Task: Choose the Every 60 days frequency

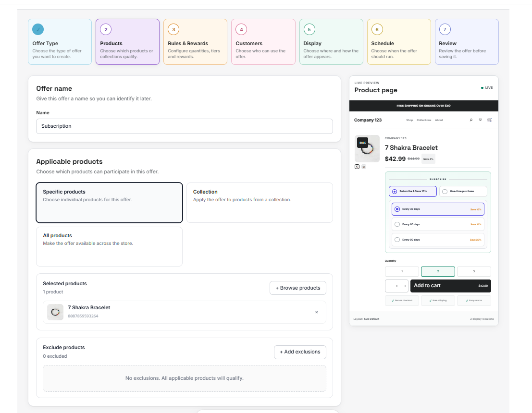Action: point(438,224)
